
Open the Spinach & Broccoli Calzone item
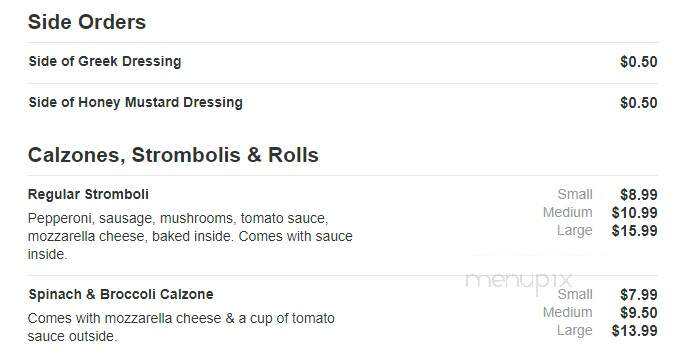point(121,294)
